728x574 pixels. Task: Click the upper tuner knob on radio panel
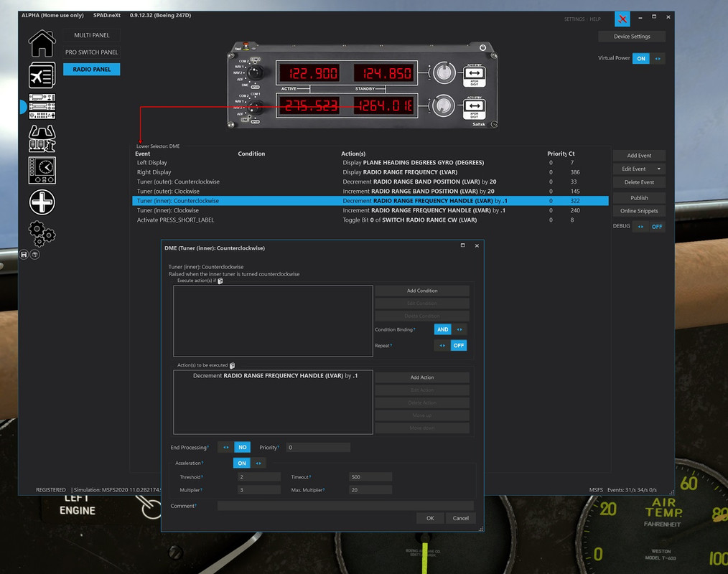pyautogui.click(x=444, y=72)
